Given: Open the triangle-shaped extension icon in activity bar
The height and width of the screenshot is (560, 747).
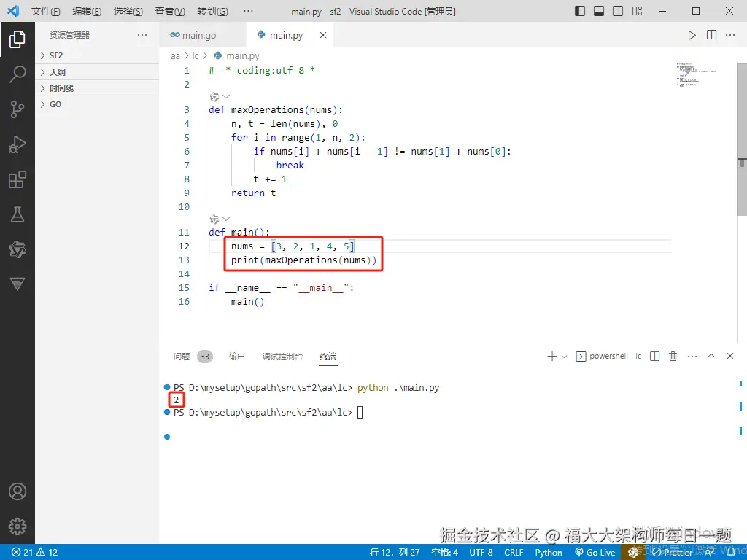Looking at the screenshot, I should click(18, 284).
